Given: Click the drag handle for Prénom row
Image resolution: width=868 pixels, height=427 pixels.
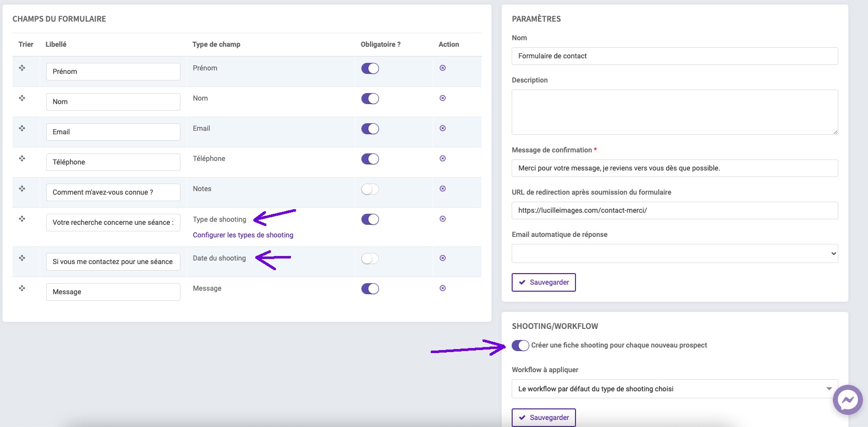Looking at the screenshot, I should (x=22, y=68).
